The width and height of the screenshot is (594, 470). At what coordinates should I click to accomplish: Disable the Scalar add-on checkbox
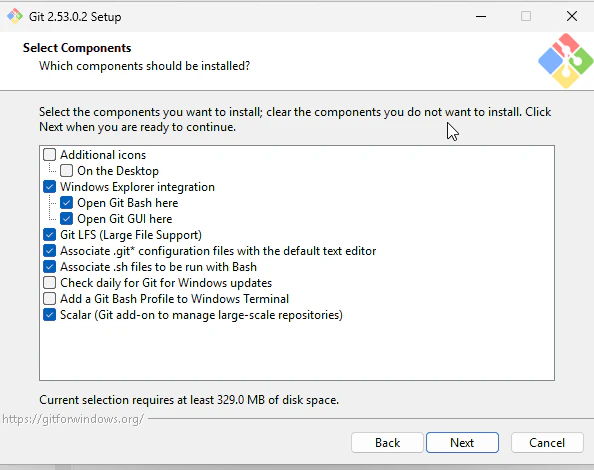pos(50,315)
